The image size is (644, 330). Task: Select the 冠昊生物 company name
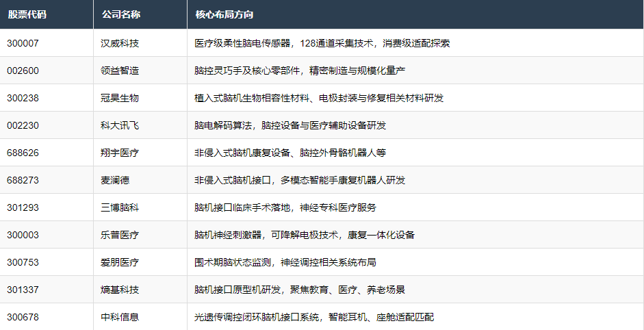point(120,98)
